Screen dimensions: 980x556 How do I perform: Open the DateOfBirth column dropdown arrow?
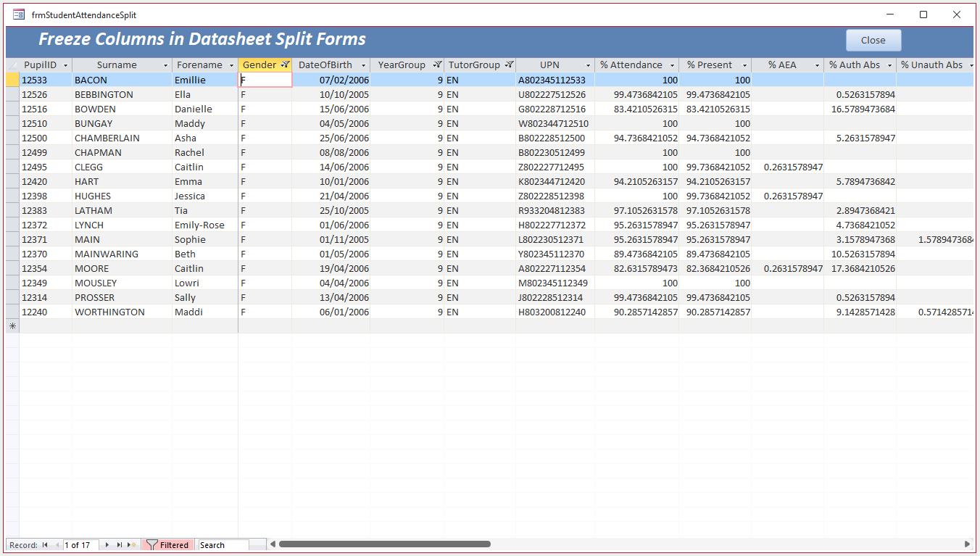point(363,65)
